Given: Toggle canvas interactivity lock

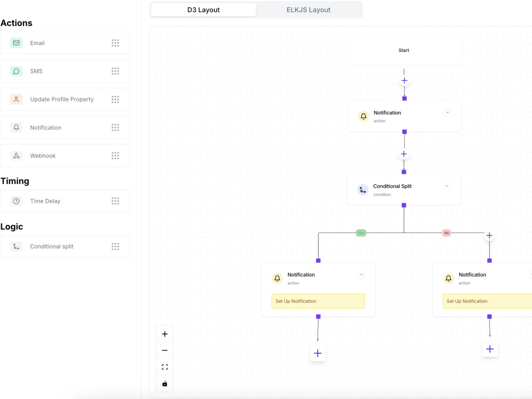Looking at the screenshot, I should [x=165, y=384].
